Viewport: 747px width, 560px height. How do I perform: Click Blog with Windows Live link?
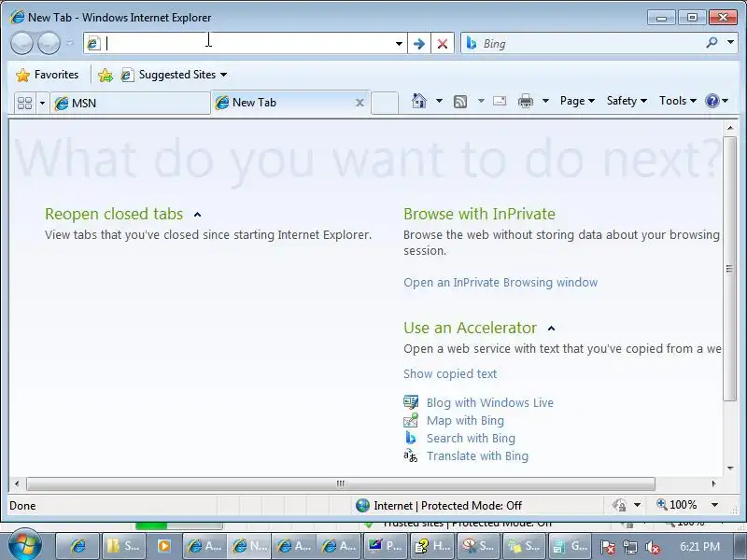tap(489, 403)
